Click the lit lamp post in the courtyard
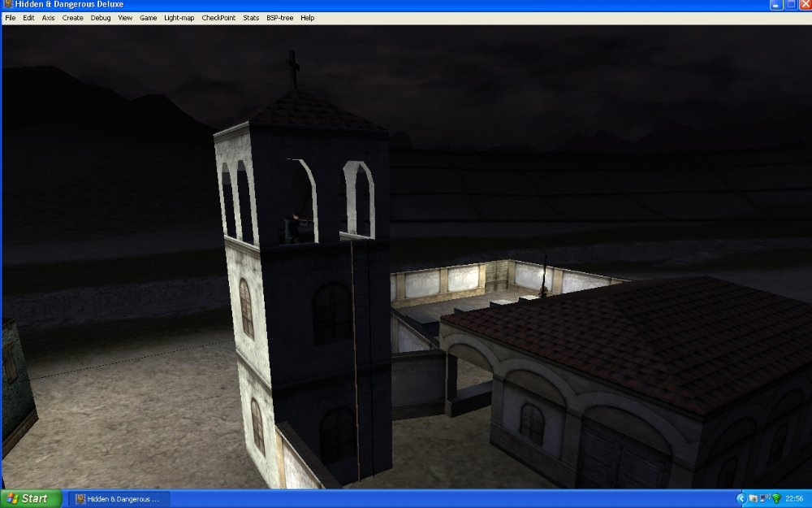 click(x=544, y=276)
